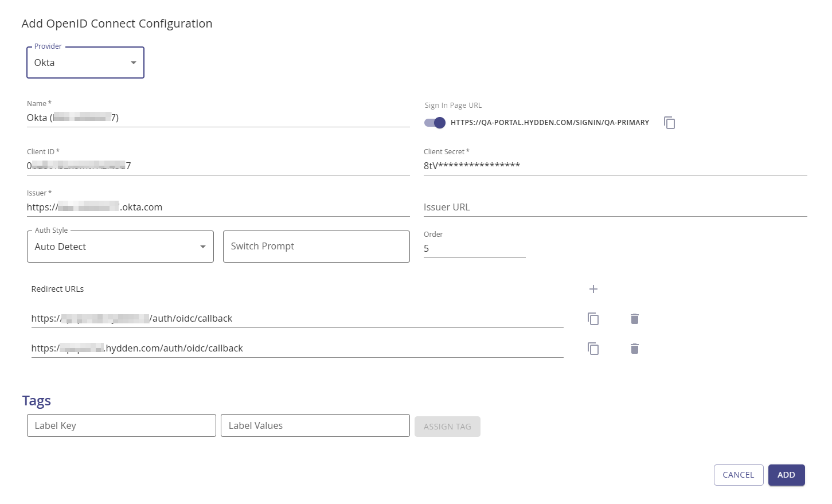Click the Switch Prompt field
Image resolution: width=832 pixels, height=504 pixels.
coord(316,246)
